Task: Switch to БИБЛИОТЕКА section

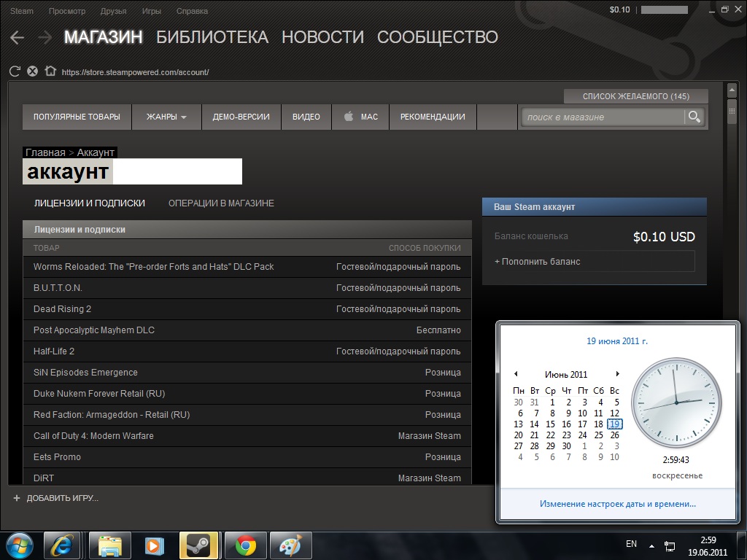Action: tap(212, 37)
